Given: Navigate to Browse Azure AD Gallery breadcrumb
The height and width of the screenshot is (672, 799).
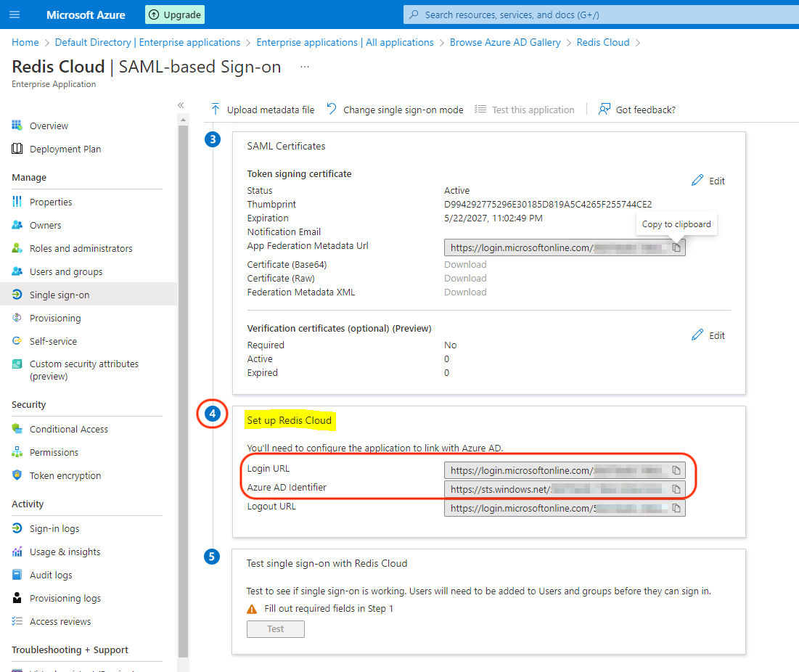Looking at the screenshot, I should (505, 42).
